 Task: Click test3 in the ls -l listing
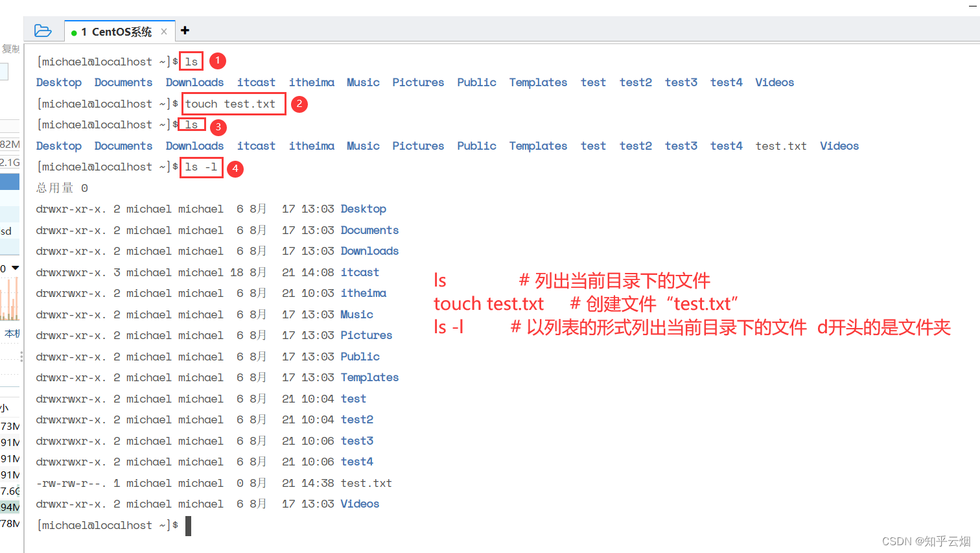pyautogui.click(x=357, y=441)
